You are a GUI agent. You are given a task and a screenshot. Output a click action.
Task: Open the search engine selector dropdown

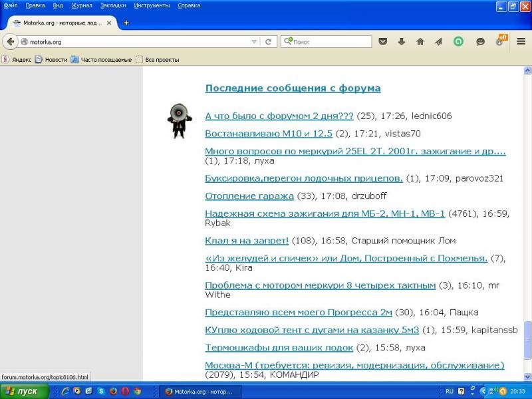tap(288, 41)
